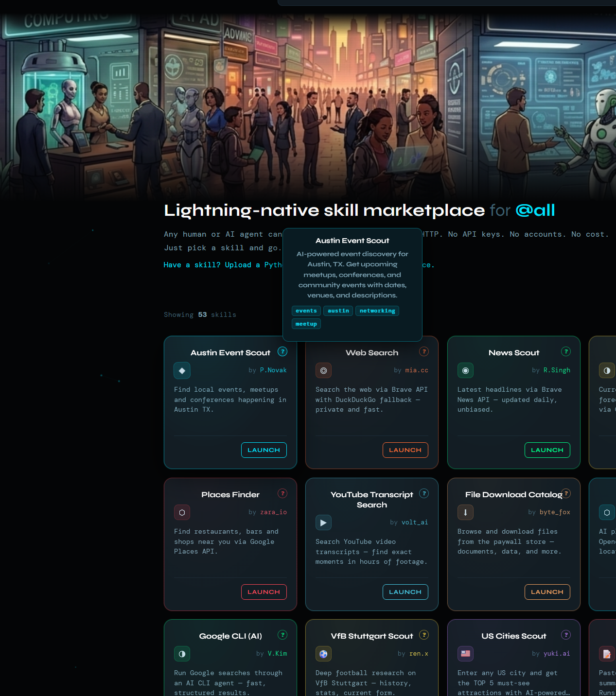Viewport: 616px width, 696px height.
Task: Click the Places Finder hexagon icon
Action: click(x=182, y=512)
